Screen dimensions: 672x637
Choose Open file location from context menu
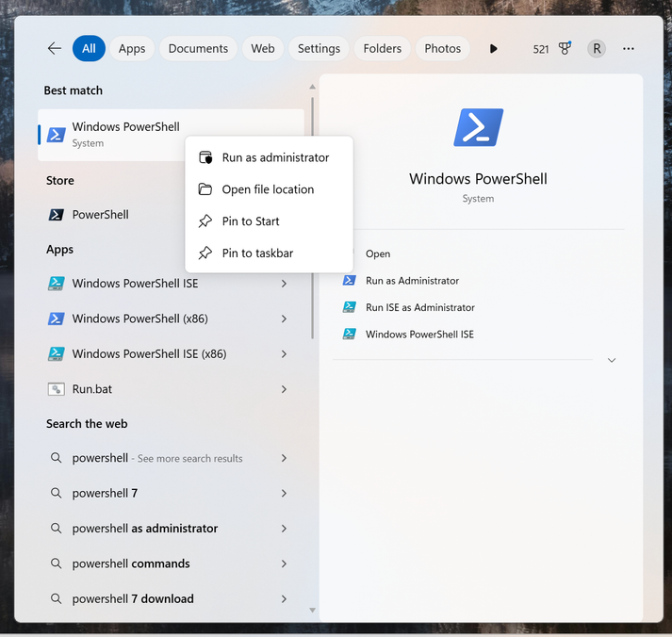269,189
